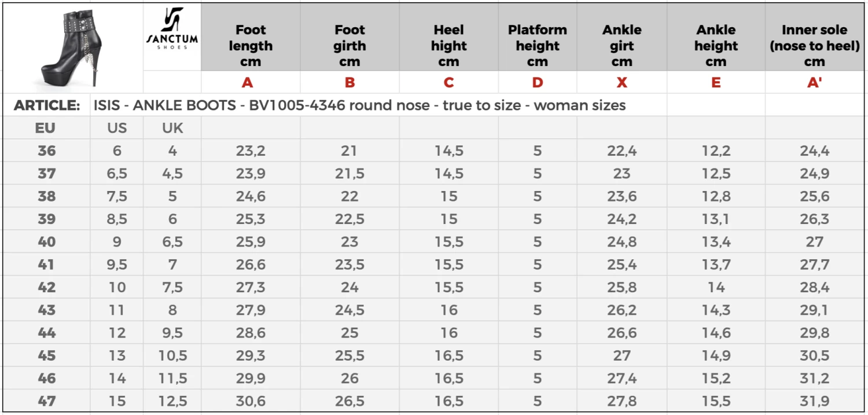Viewport: 868px width, 415px height.
Task: Select the Ankle girt cm header
Action: point(622,46)
